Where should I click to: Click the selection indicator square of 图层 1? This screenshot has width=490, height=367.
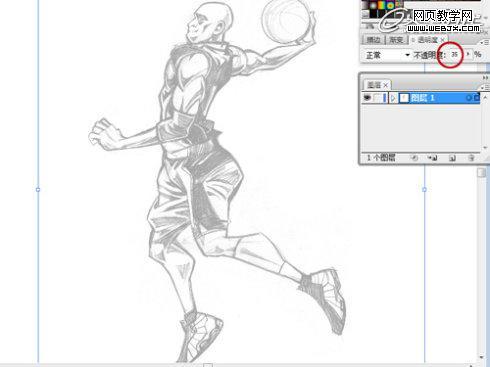pos(477,98)
